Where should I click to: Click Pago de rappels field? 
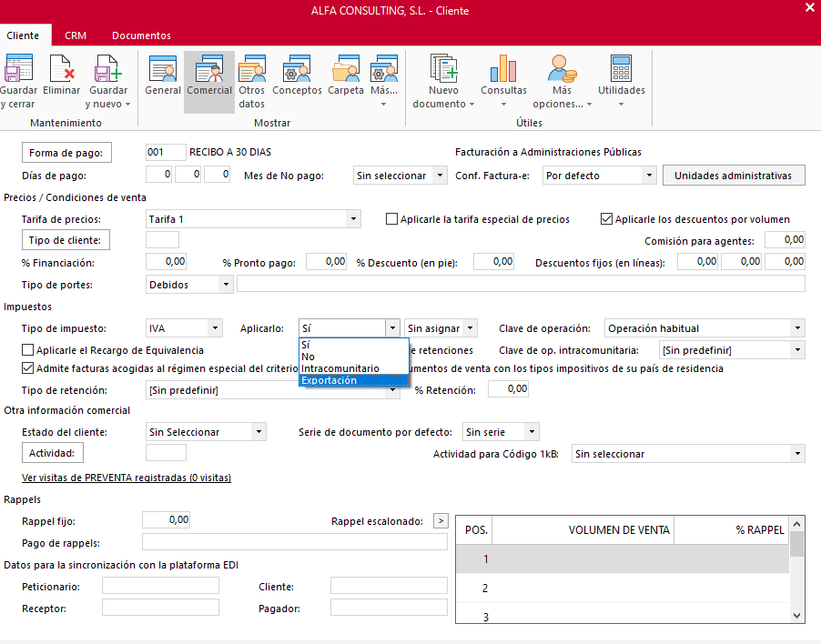coord(295,542)
